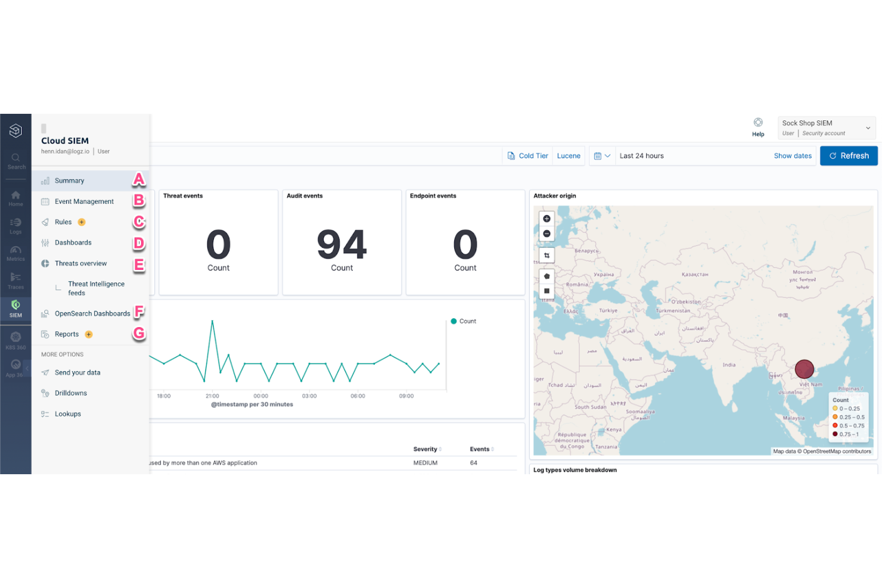Switch query syntax to Lucene
Screen dimensions: 882x588
[x=568, y=155]
